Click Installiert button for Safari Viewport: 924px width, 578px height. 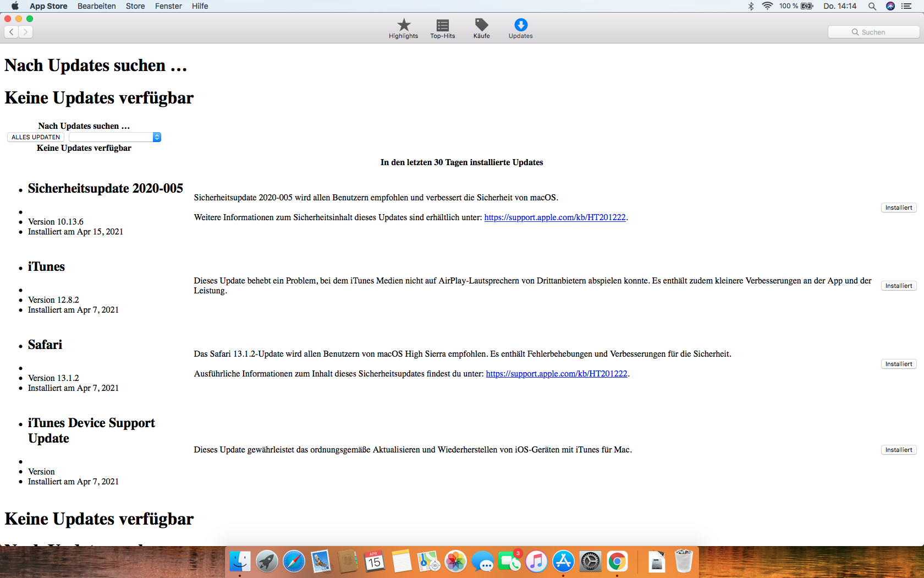(x=899, y=364)
